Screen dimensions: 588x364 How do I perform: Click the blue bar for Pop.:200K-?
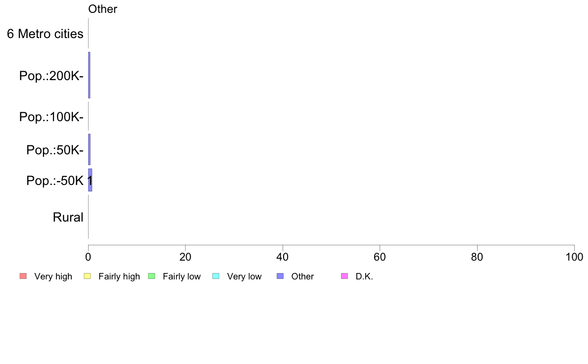(x=89, y=75)
